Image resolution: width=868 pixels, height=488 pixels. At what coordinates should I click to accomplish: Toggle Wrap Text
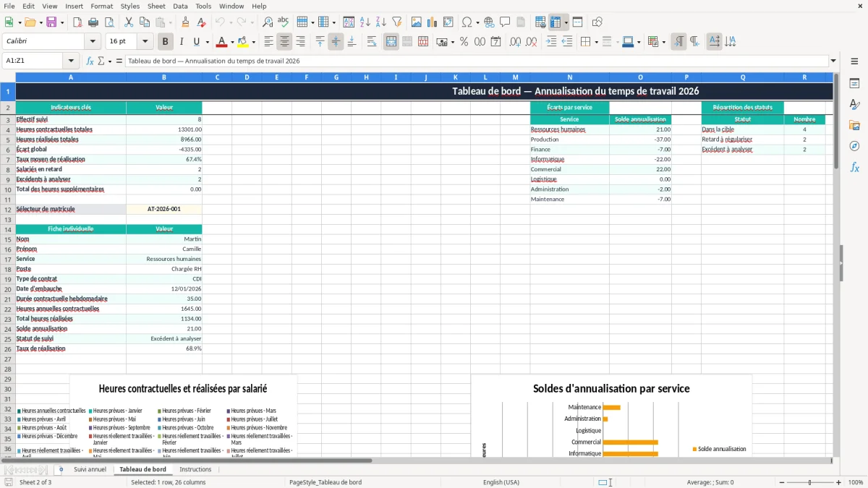(x=372, y=42)
